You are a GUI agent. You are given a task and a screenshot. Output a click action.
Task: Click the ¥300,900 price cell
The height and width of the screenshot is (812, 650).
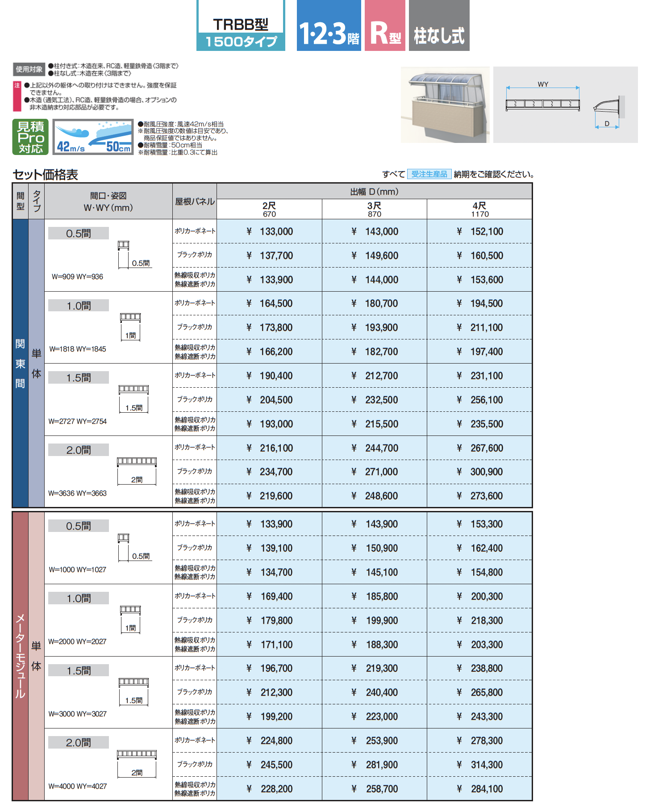[x=480, y=472]
